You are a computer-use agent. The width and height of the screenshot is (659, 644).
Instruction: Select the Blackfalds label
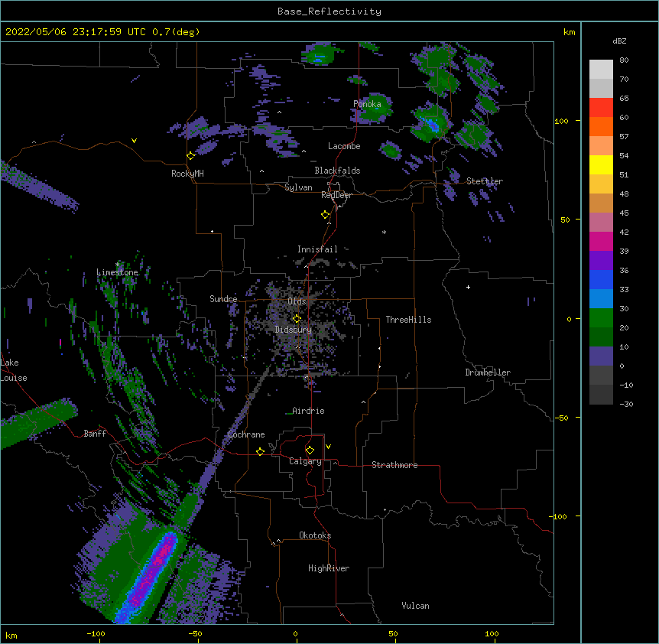pyautogui.click(x=337, y=171)
